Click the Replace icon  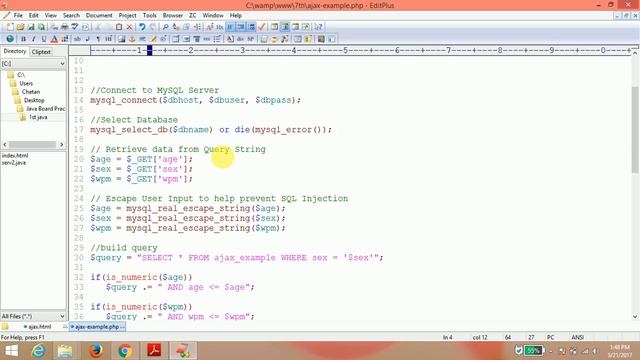point(176,27)
